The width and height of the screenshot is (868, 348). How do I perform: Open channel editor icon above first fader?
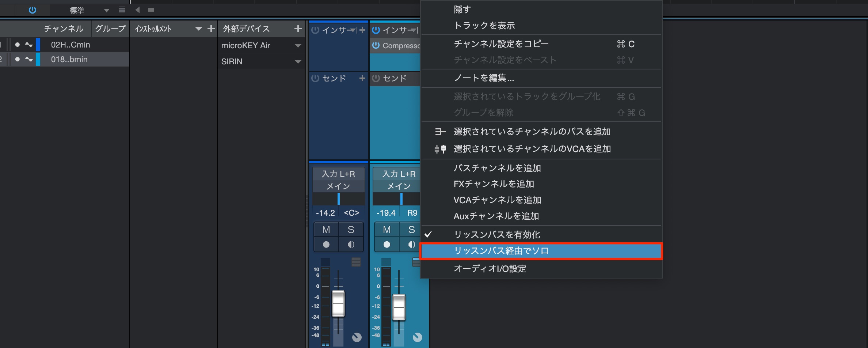pyautogui.click(x=356, y=262)
